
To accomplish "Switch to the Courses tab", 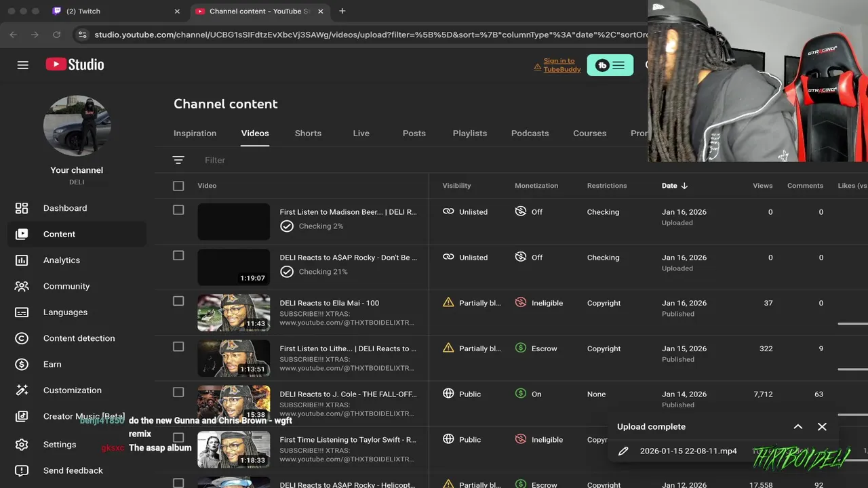I will click(x=590, y=133).
